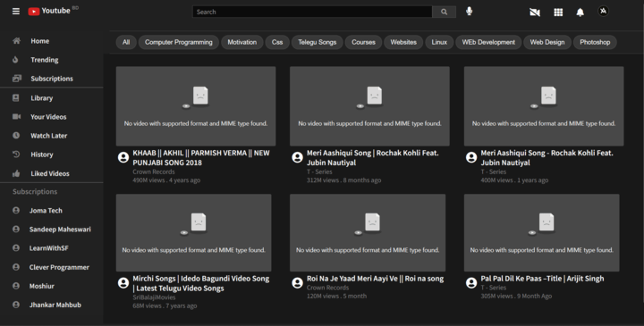This screenshot has width=644, height=326.
Task: Select the Motivation filter chip
Action: pyautogui.click(x=241, y=42)
